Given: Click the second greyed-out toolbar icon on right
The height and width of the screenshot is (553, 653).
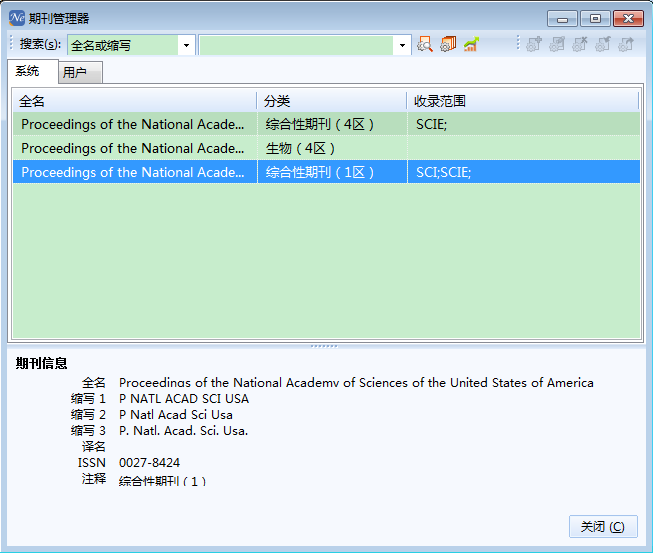Looking at the screenshot, I should [557, 45].
